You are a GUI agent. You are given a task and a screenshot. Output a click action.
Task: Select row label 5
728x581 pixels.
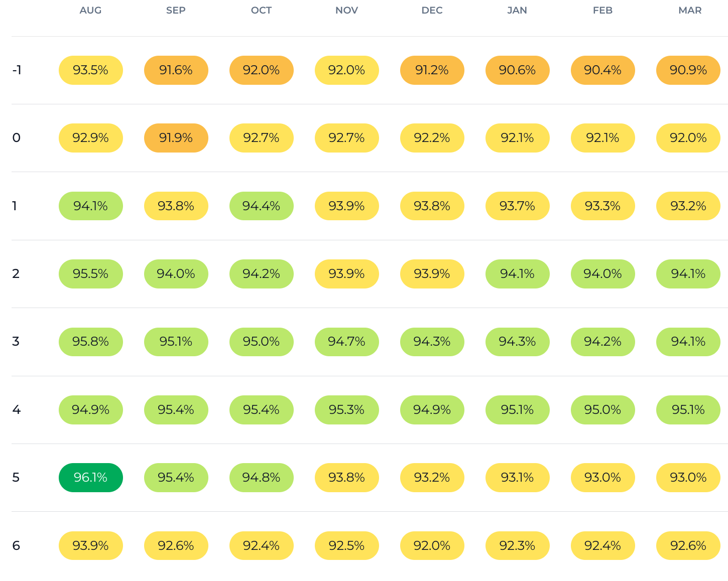pyautogui.click(x=16, y=478)
